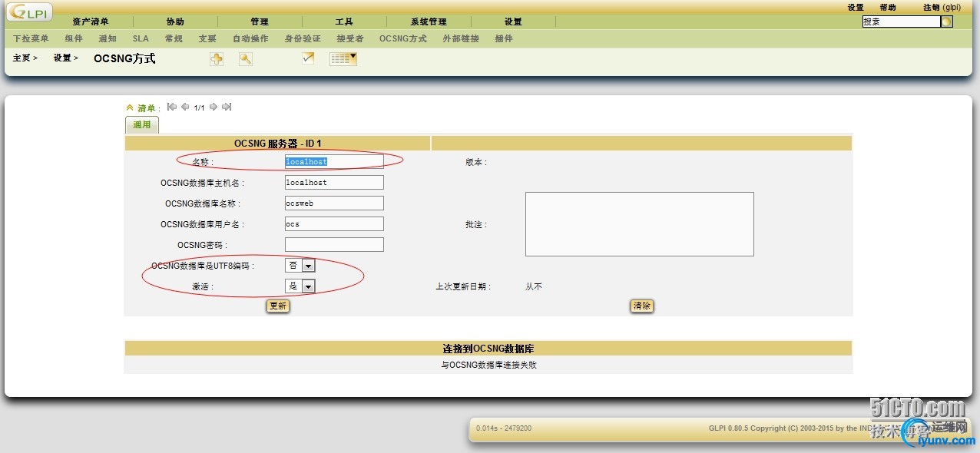The image size is (980, 453).
Task: Go to next record arrow icon
Action: coord(214,107)
